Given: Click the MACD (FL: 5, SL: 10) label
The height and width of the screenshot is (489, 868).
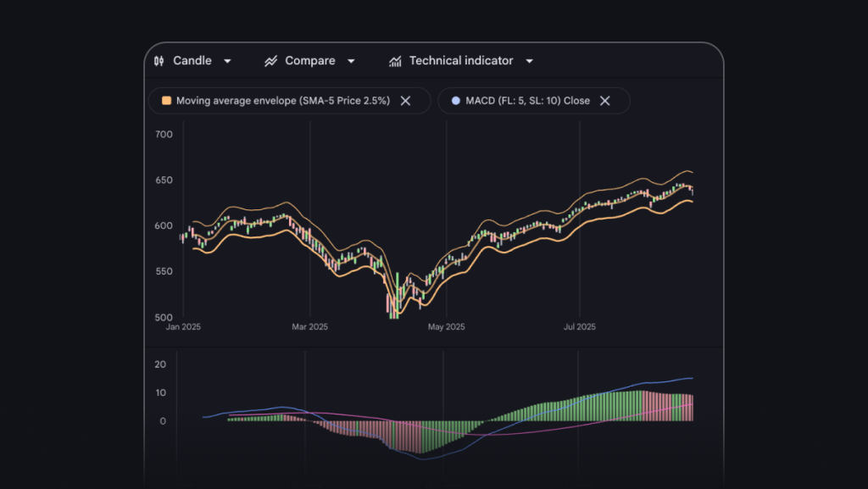Looking at the screenshot, I should (527, 101).
